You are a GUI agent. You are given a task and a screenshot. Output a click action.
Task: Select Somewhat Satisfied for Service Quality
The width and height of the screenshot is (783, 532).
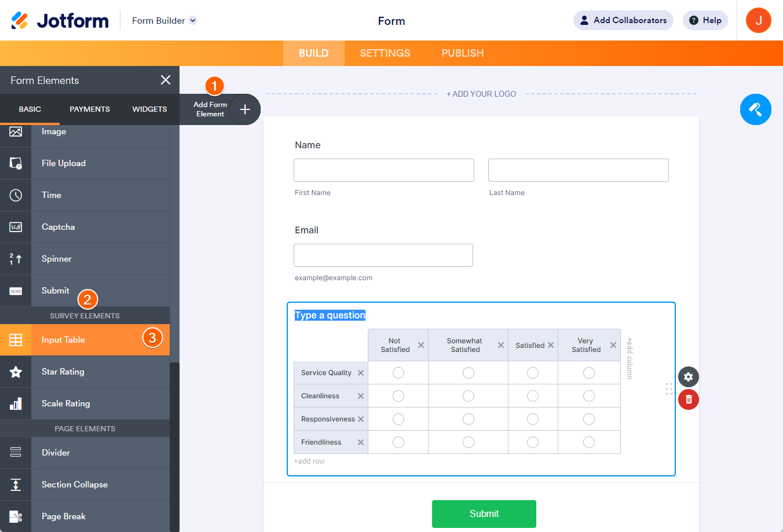pos(469,373)
